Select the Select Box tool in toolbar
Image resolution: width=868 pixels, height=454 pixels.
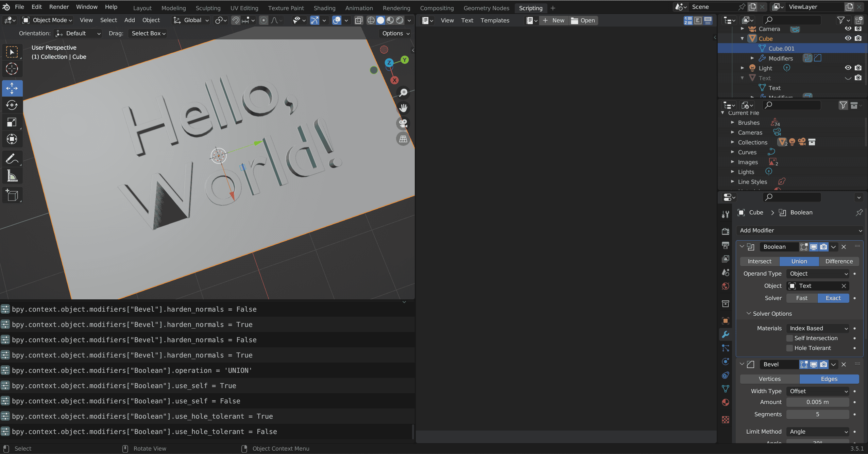coord(12,52)
